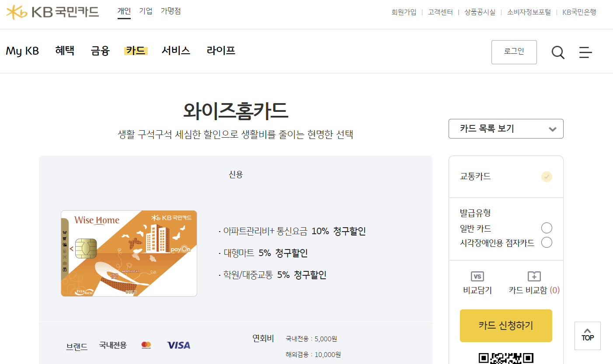Click the TOP arrow button
The height and width of the screenshot is (364, 613).
pyautogui.click(x=588, y=336)
